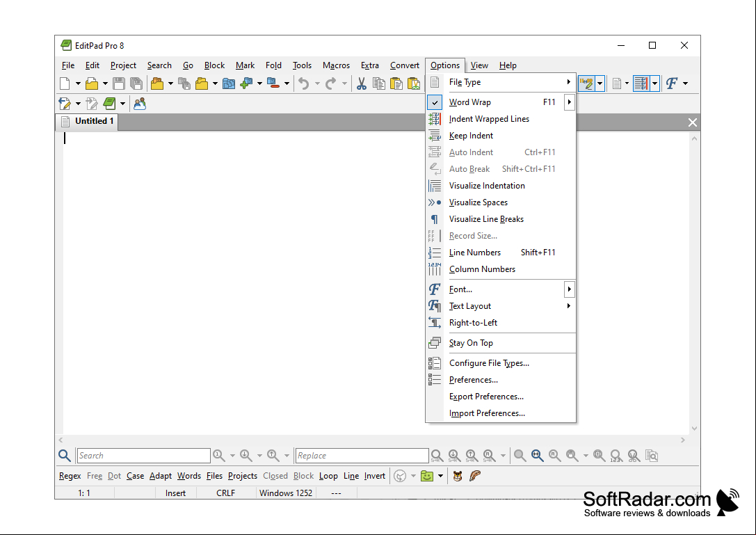Click Export Preferences... menu entry
The width and height of the screenshot is (756, 535).
[501, 397]
